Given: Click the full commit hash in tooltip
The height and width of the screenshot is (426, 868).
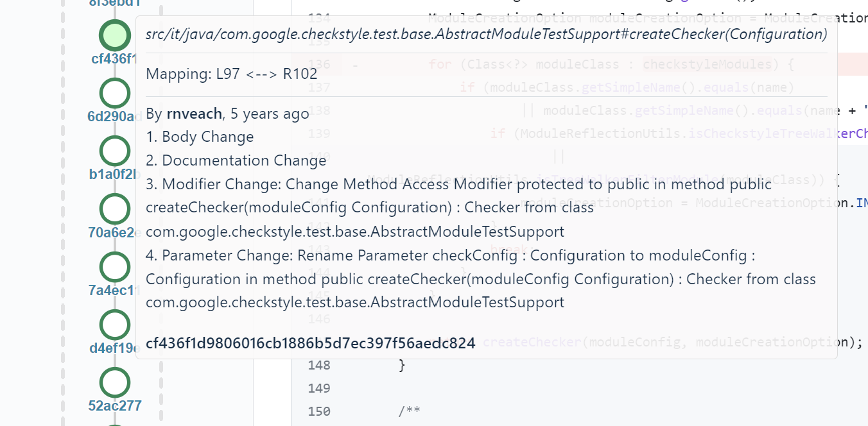Looking at the screenshot, I should pos(310,343).
